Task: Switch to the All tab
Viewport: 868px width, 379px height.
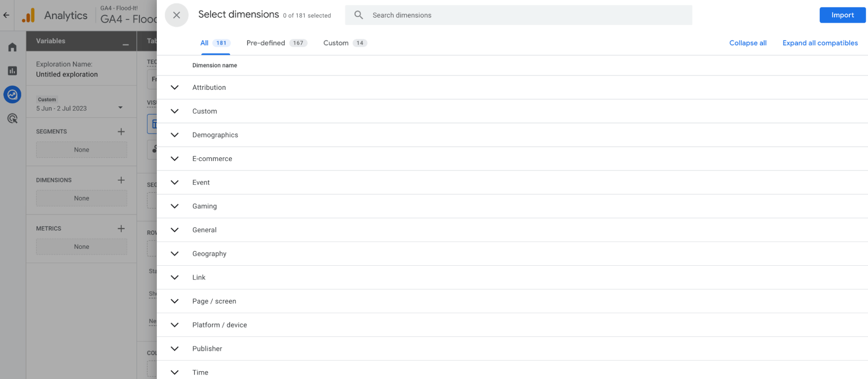Action: click(x=215, y=43)
